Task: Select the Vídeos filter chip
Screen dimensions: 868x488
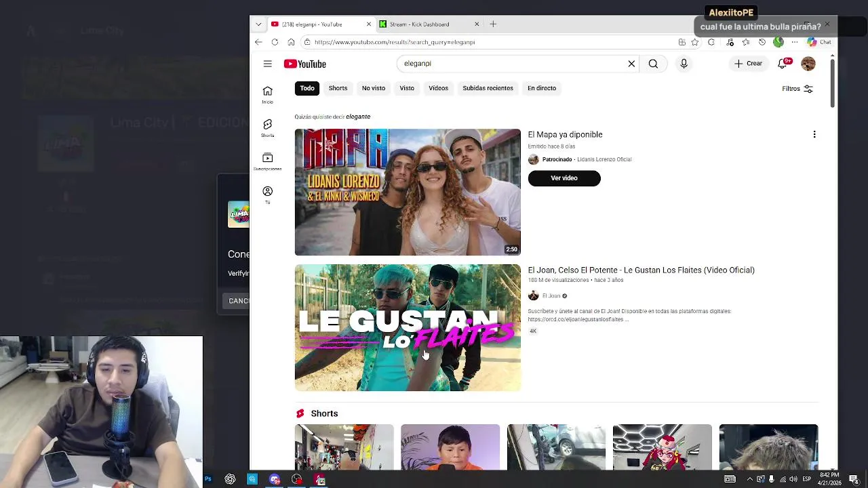Action: coord(438,88)
